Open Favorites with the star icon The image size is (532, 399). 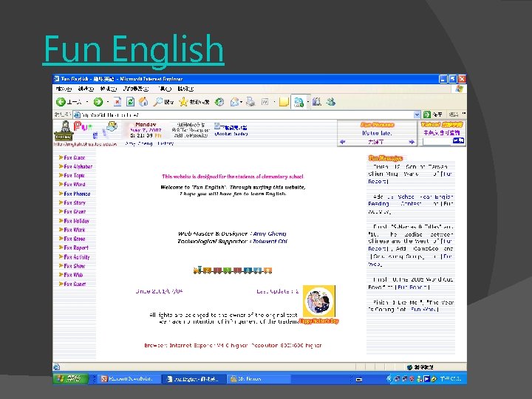click(x=183, y=101)
